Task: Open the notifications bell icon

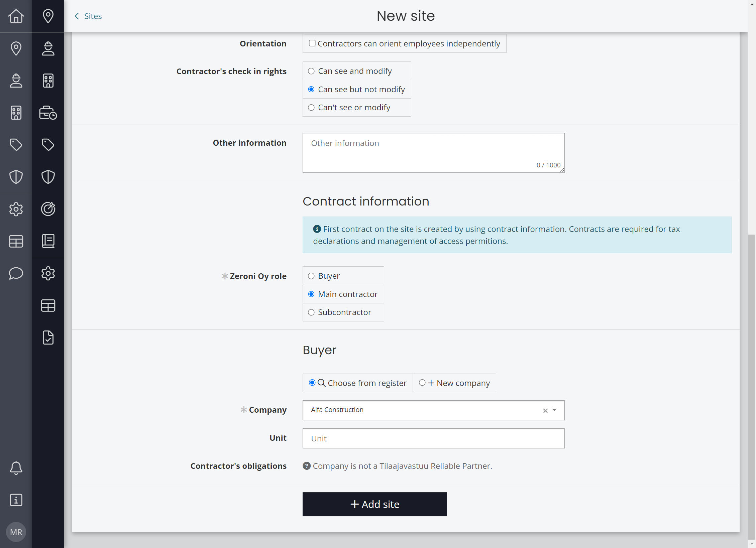Action: point(16,468)
